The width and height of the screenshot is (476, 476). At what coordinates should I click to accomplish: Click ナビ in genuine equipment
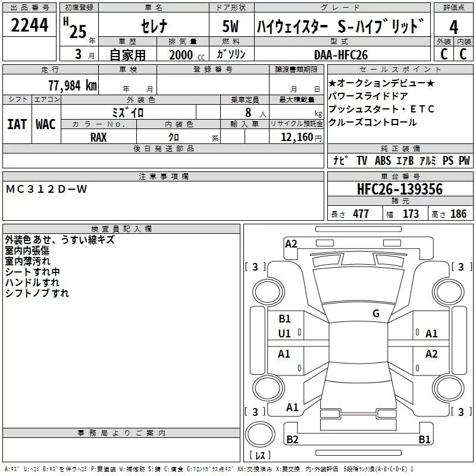point(340,160)
